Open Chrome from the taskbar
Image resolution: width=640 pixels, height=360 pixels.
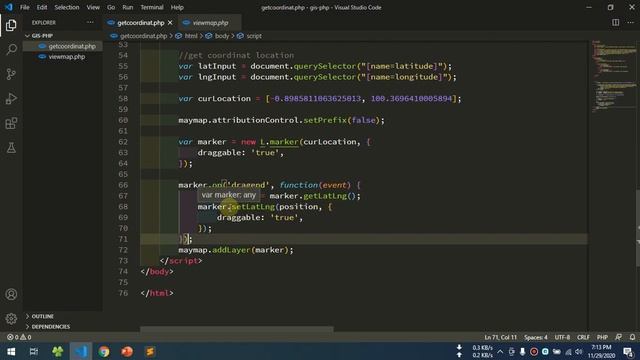point(104,351)
